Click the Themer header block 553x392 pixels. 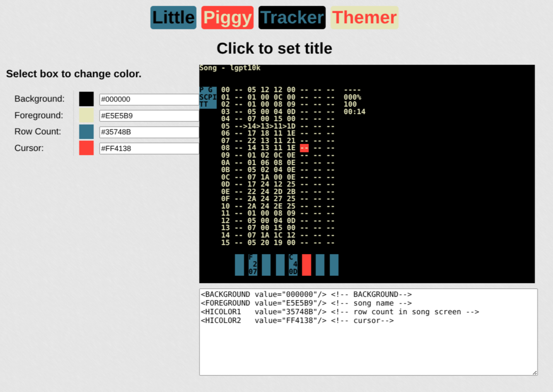point(364,17)
